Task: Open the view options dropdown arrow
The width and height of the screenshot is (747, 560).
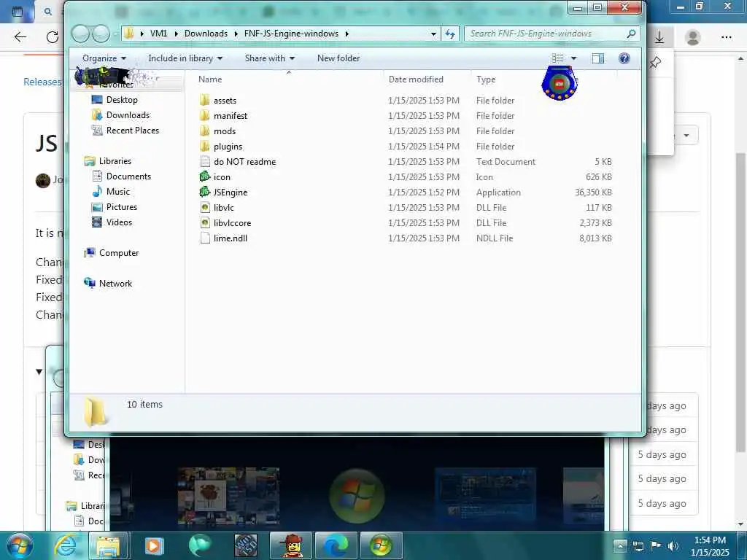Action: pyautogui.click(x=573, y=58)
